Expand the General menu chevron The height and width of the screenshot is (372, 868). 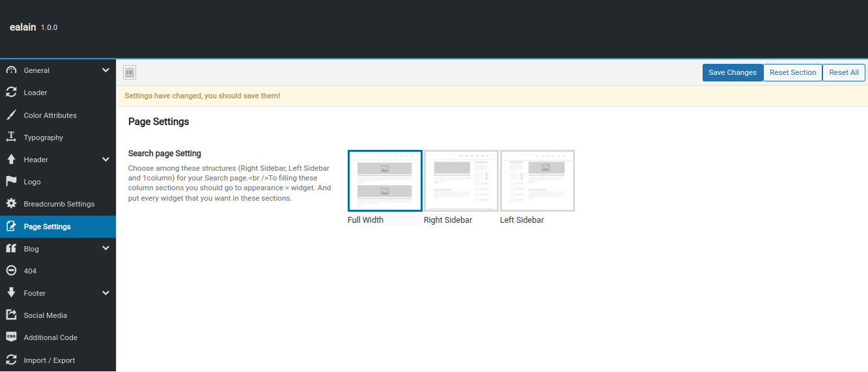[x=106, y=70]
